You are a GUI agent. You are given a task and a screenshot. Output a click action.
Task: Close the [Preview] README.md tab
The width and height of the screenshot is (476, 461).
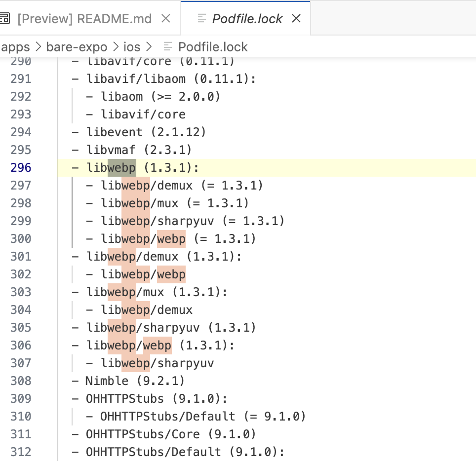[165, 18]
